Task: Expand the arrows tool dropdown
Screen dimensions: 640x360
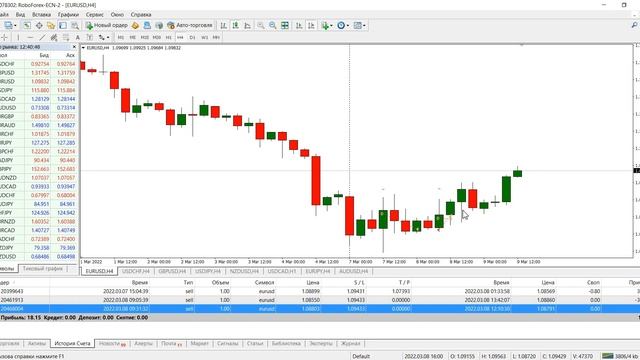Action: (108, 37)
